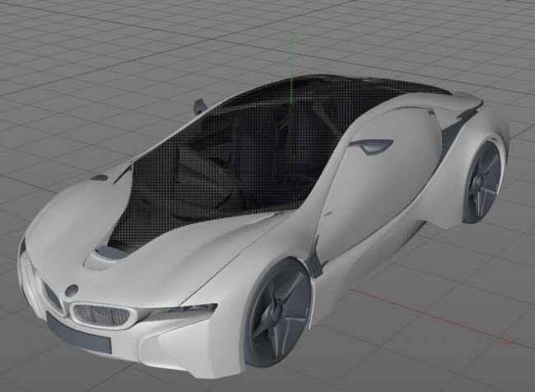This screenshot has width=535, height=392.
Task: Select the BMW logo emblem on the hood
Action: pos(72,290)
